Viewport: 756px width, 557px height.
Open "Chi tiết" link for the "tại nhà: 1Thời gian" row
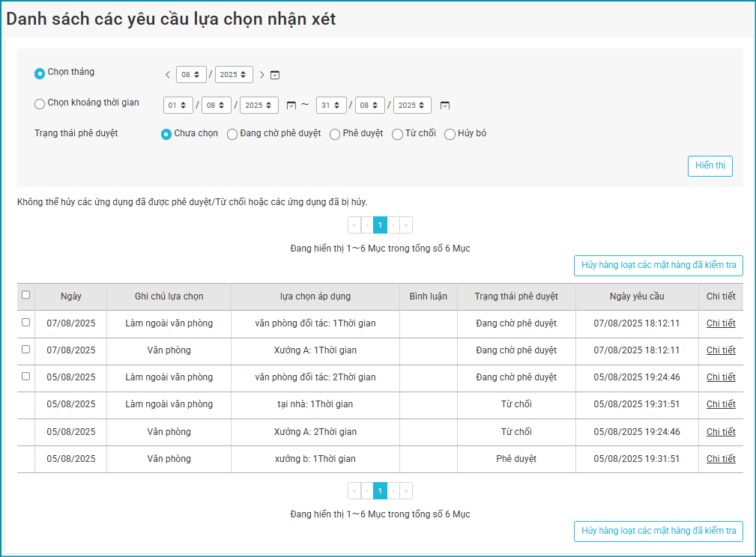point(721,404)
